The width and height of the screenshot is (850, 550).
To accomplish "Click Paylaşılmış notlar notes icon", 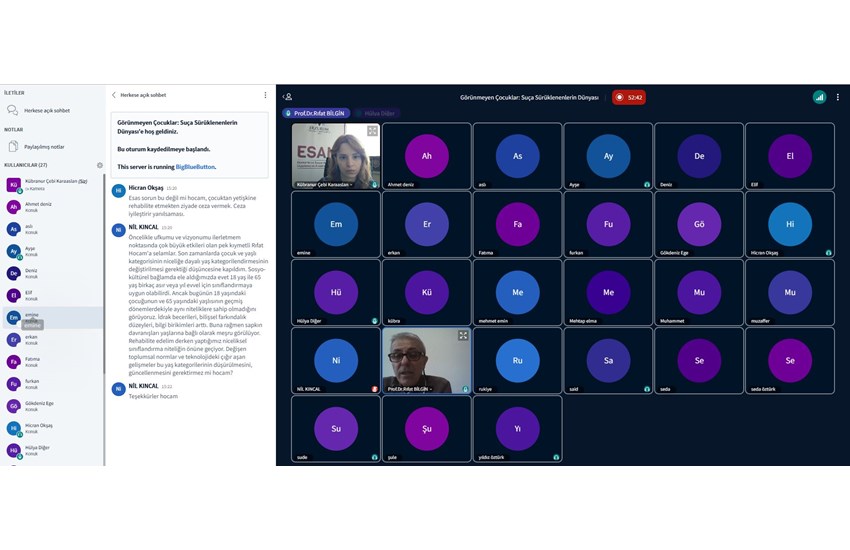I will pos(12,146).
